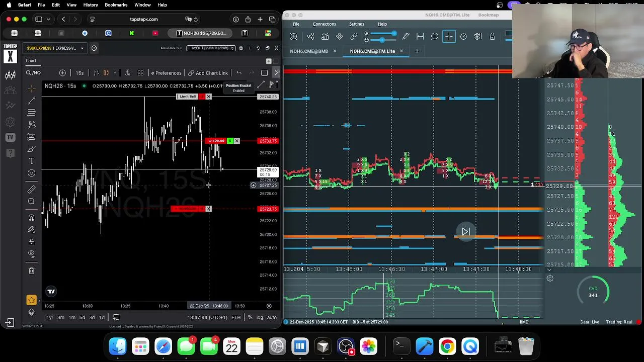Open the Bookmap Settings menu
This screenshot has width=644, height=362.
pyautogui.click(x=356, y=24)
